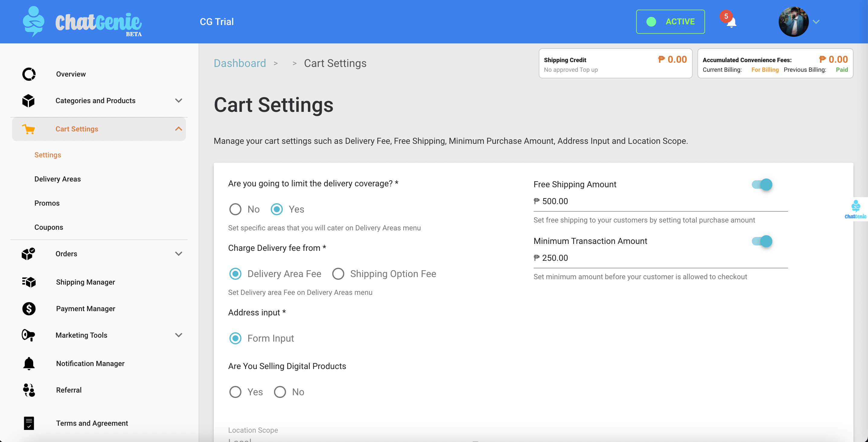Toggle the Minimum Transaction Amount switch
The height and width of the screenshot is (442, 868).
point(762,241)
